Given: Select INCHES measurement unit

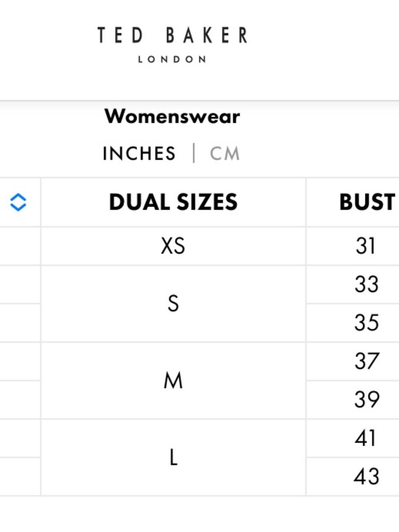Looking at the screenshot, I should click(139, 153).
